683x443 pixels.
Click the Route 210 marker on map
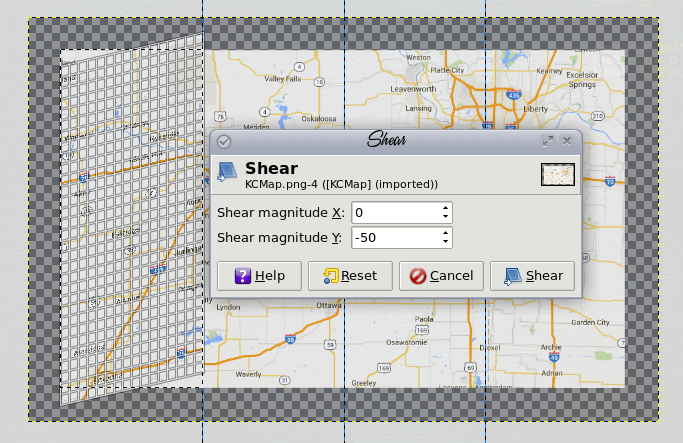598,116
